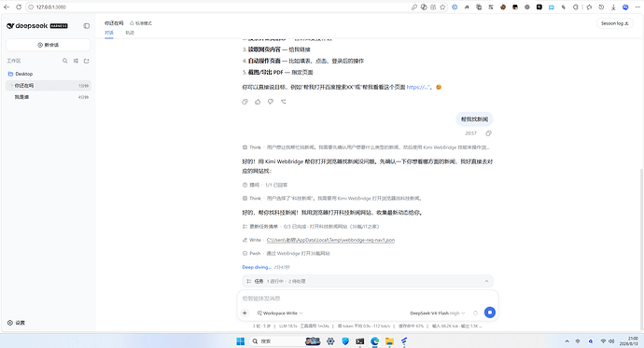Click the sort icon next to workspace search
The image size is (644, 348).
click(76, 61)
